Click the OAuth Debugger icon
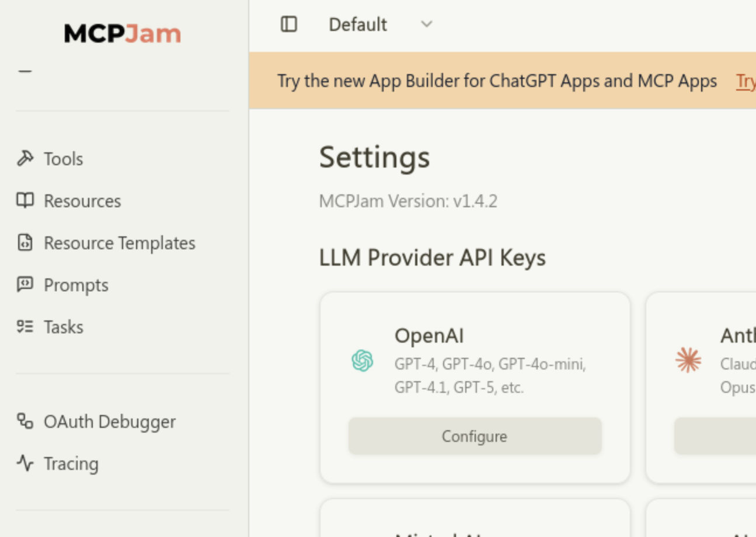The image size is (756, 537). coord(25,421)
